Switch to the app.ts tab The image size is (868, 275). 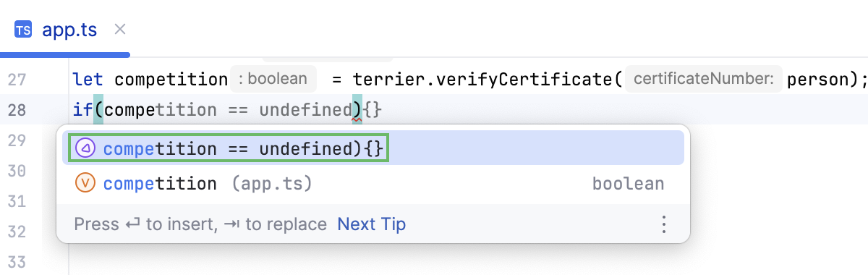[x=65, y=30]
